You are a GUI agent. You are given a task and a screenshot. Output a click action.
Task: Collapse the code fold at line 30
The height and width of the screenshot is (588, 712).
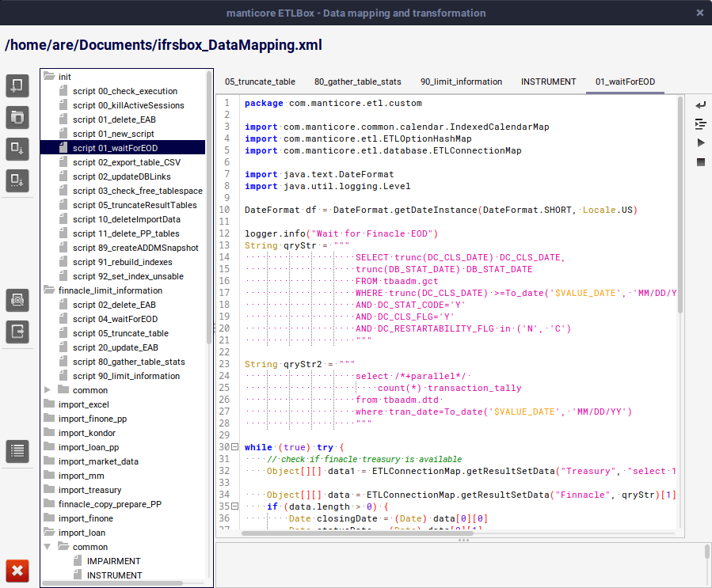[234, 447]
